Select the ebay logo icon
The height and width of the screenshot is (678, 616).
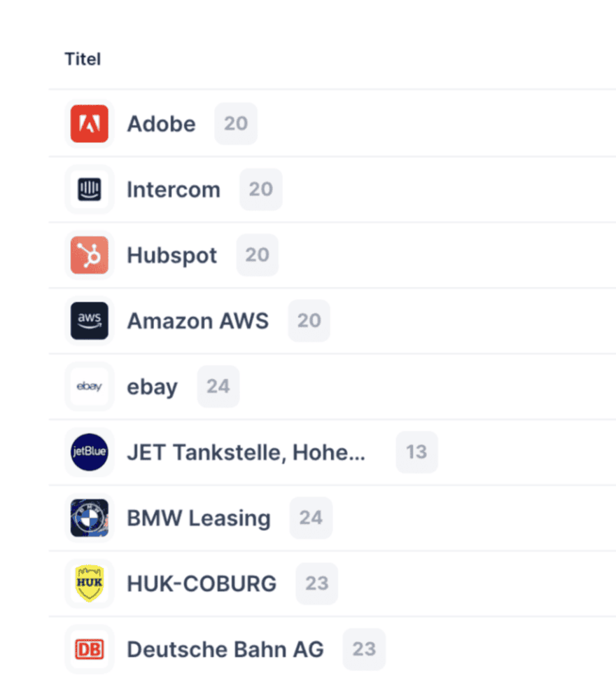(90, 387)
